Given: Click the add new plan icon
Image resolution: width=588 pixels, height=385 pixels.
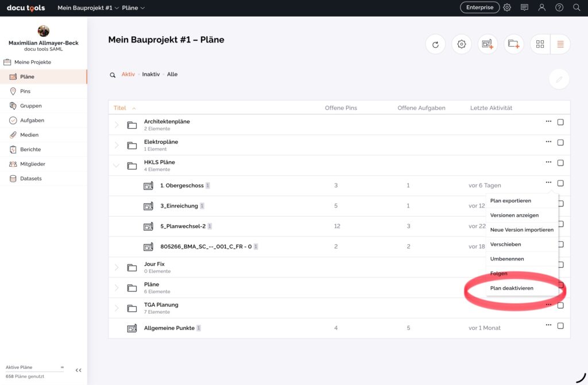Looking at the screenshot, I should [x=488, y=44].
